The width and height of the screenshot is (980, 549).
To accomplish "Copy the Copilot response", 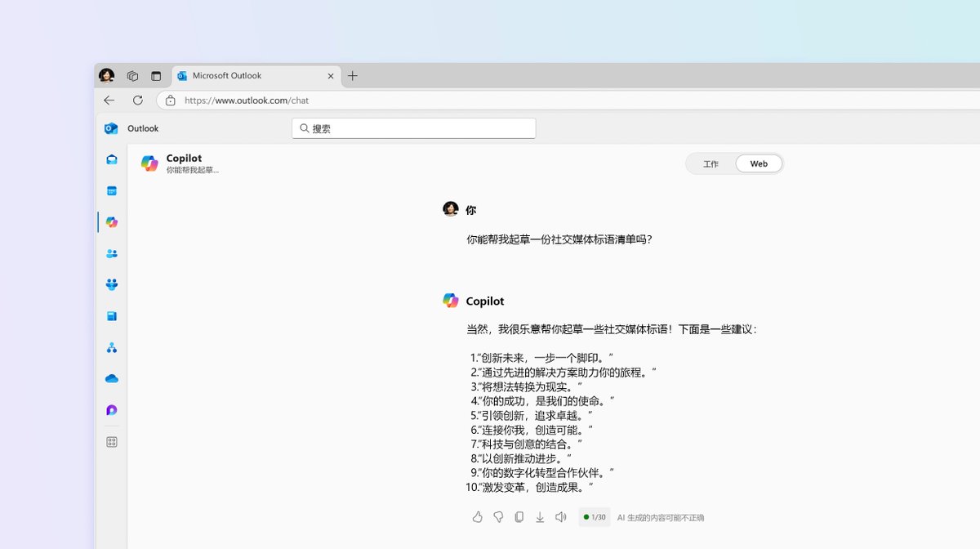I will tap(519, 517).
